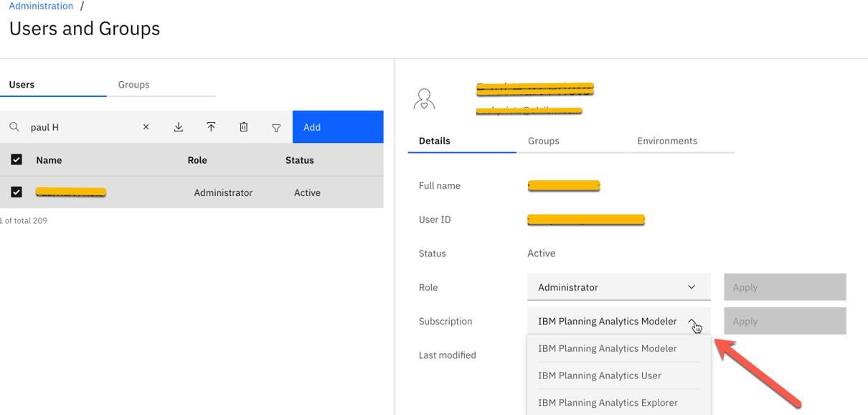Viewport: 868px width, 415px height.
Task: Open the filter funnel icon
Action: (x=276, y=128)
